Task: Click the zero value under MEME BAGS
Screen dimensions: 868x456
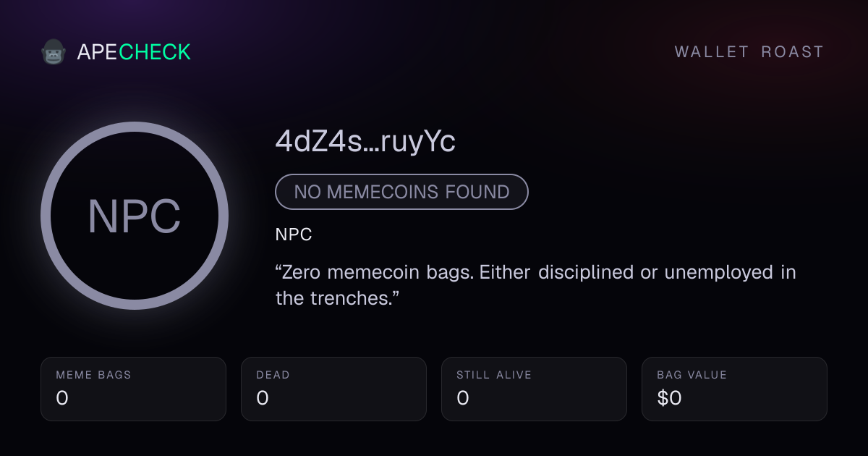Action: [x=62, y=398]
